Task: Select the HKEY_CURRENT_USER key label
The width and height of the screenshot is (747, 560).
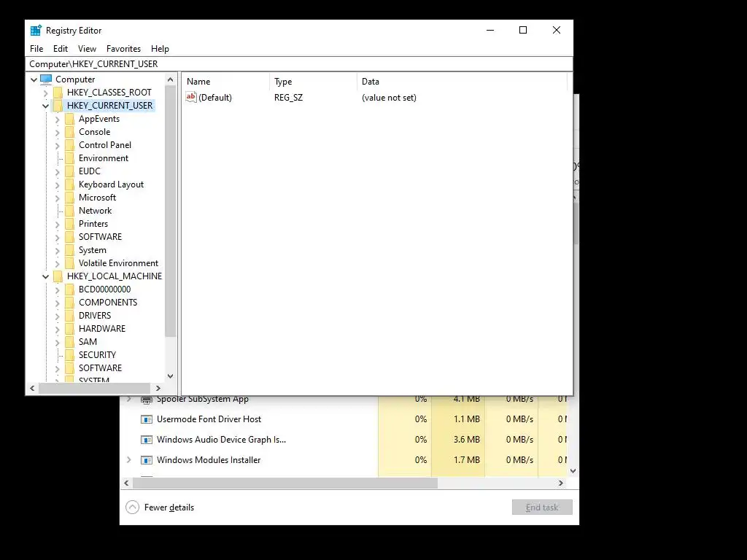Action: (110, 106)
